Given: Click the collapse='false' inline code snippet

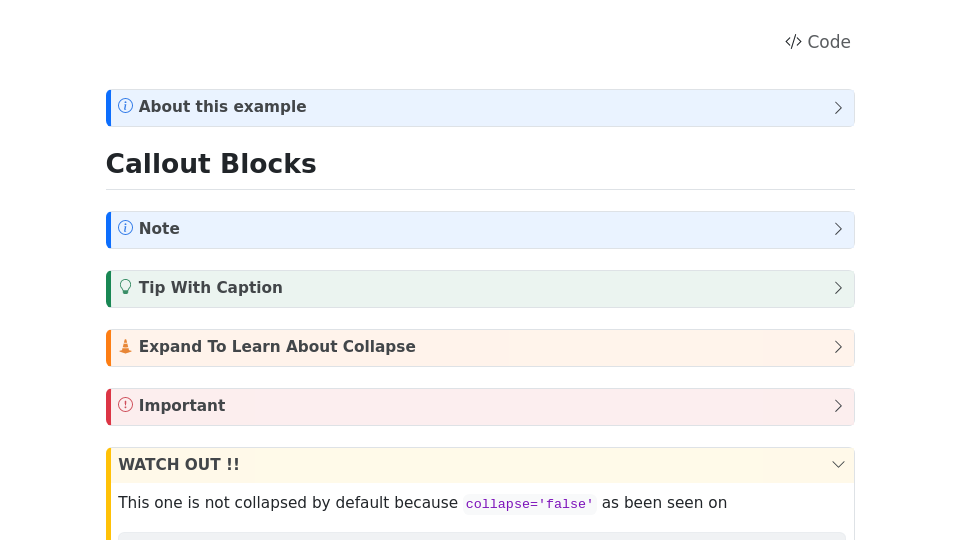Looking at the screenshot, I should [529, 504].
